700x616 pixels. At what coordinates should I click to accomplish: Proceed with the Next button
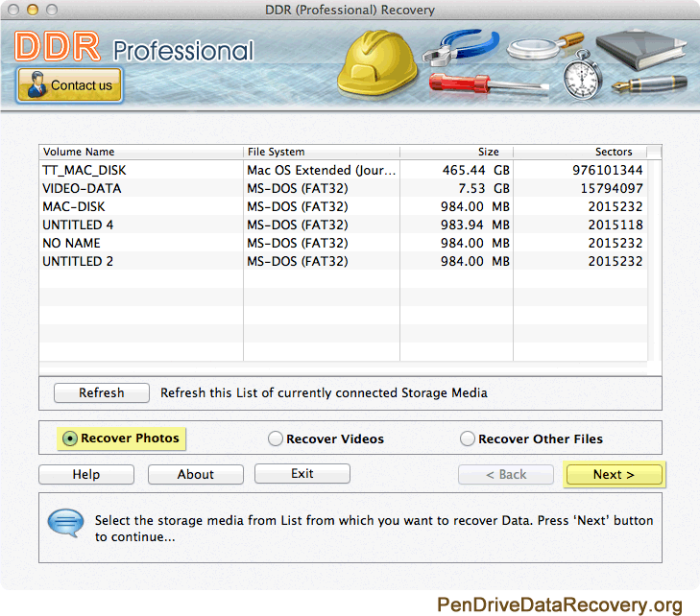(614, 474)
